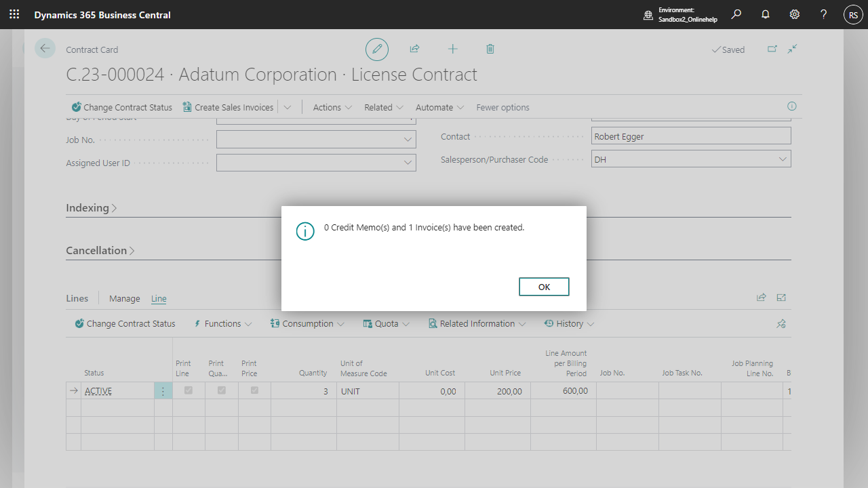Screen dimensions: 868x488
Task: Click the search magnifier icon
Action: click(x=736, y=14)
